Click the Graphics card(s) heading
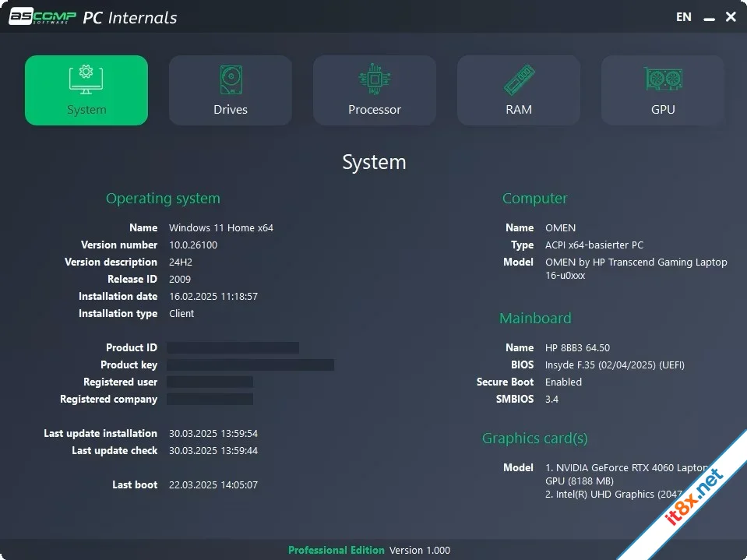This screenshot has height=560, width=747. pos(534,438)
